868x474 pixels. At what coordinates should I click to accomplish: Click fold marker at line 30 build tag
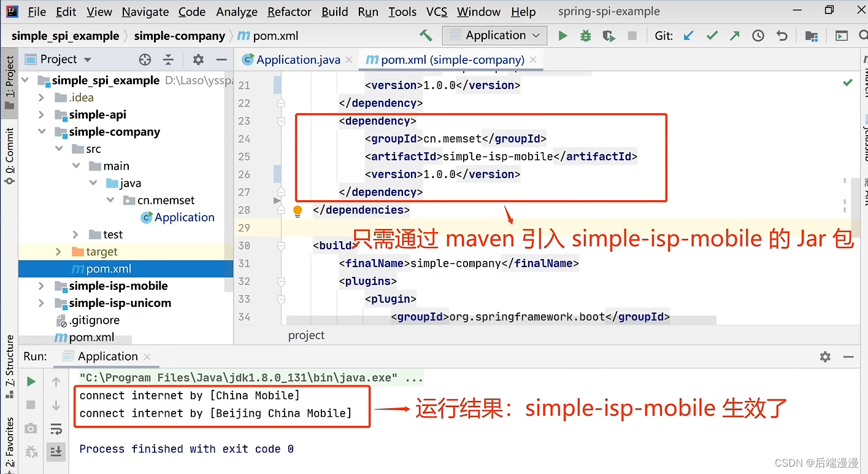281,246
